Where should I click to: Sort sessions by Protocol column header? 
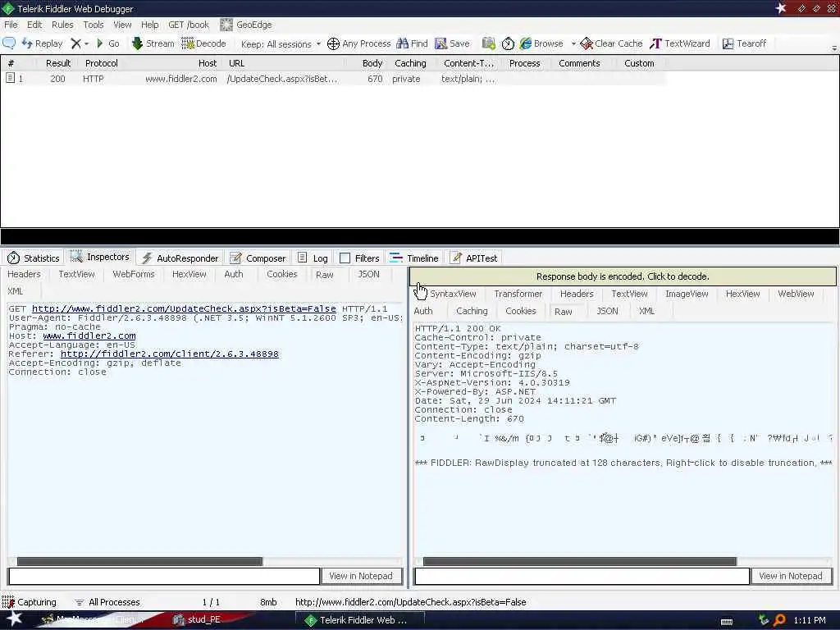pos(101,63)
